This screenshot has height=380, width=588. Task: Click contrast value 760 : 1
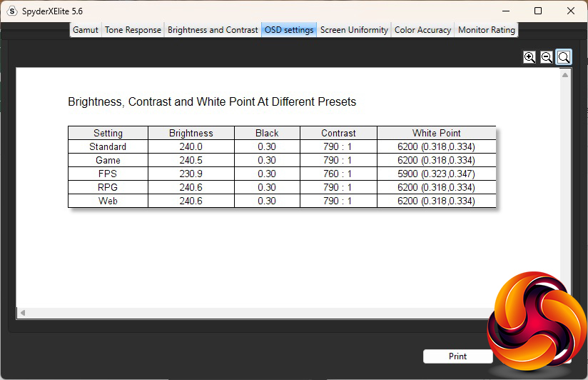pyautogui.click(x=338, y=174)
